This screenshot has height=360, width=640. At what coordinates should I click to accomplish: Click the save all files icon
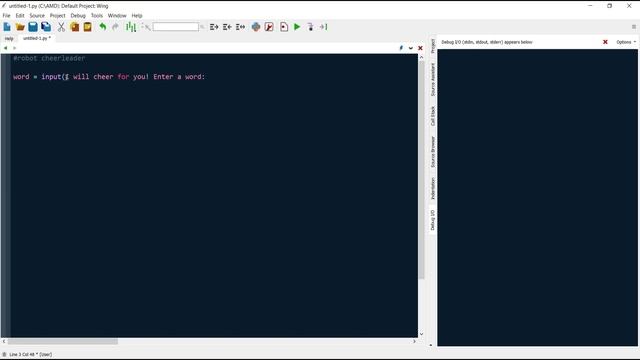46,27
